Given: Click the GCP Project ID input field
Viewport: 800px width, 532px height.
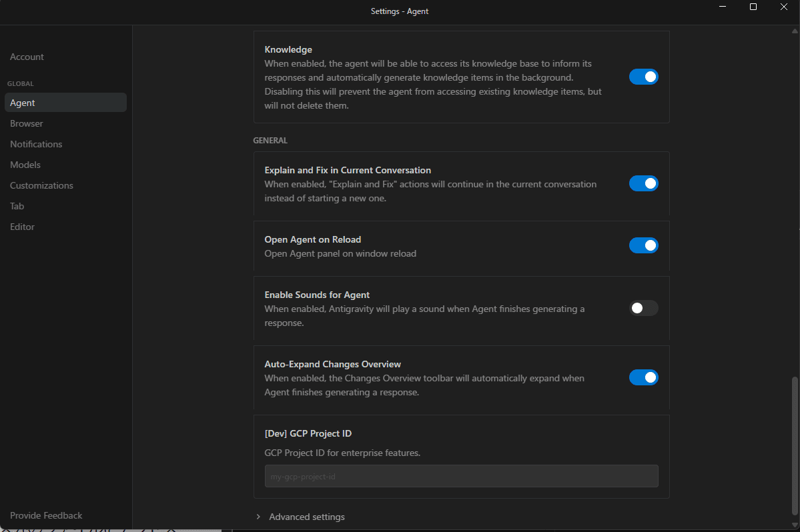Looking at the screenshot, I should [x=461, y=476].
